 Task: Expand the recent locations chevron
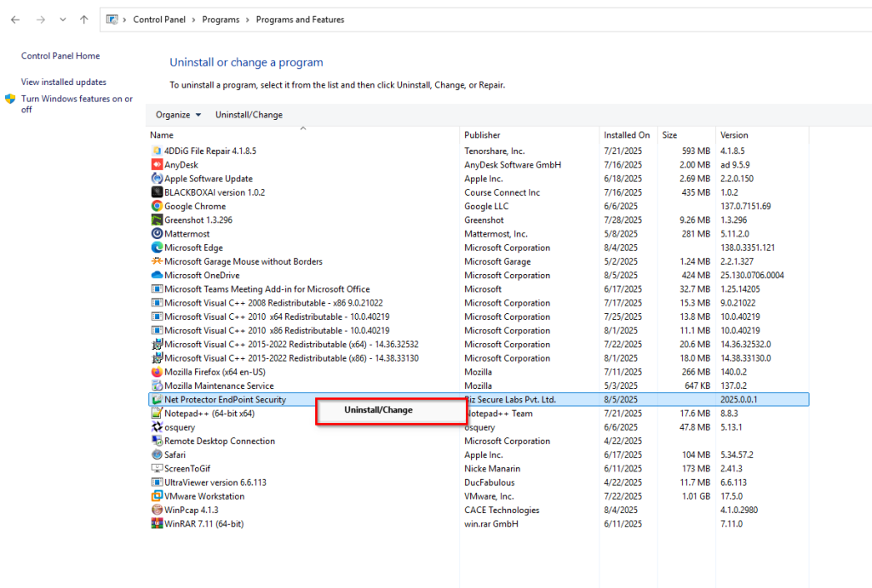click(63, 20)
